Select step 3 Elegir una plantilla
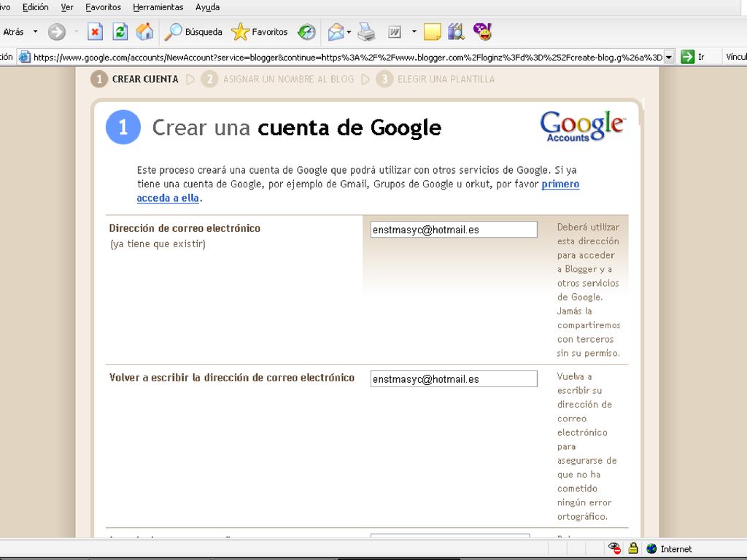Image resolution: width=747 pixels, height=560 pixels. coord(436,79)
